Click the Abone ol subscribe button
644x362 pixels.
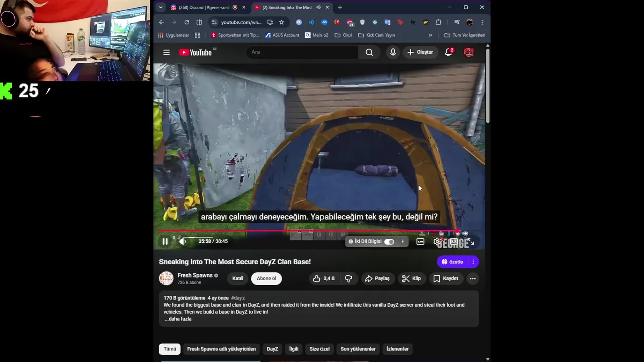pyautogui.click(x=266, y=278)
